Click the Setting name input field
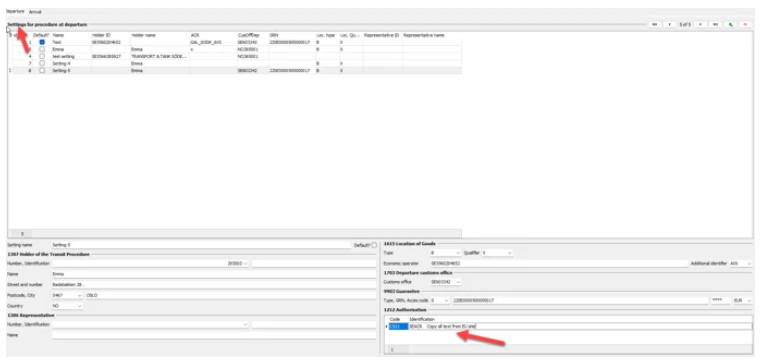763x363 pixels. 201,245
